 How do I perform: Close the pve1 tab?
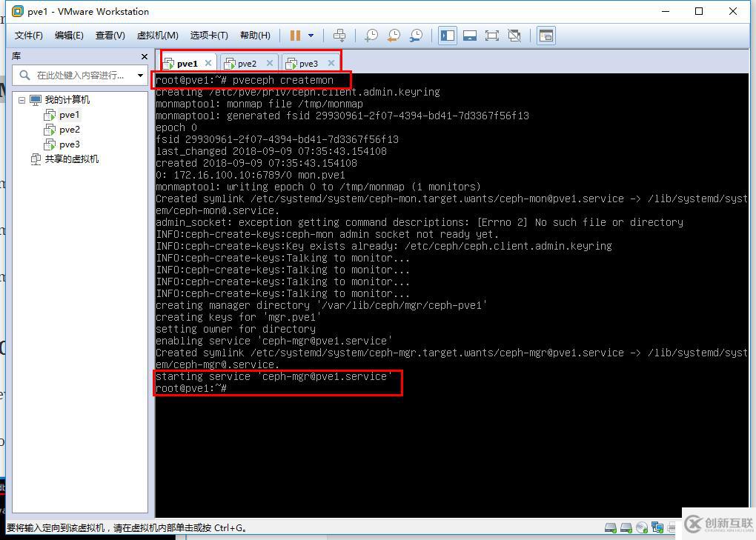(x=208, y=63)
